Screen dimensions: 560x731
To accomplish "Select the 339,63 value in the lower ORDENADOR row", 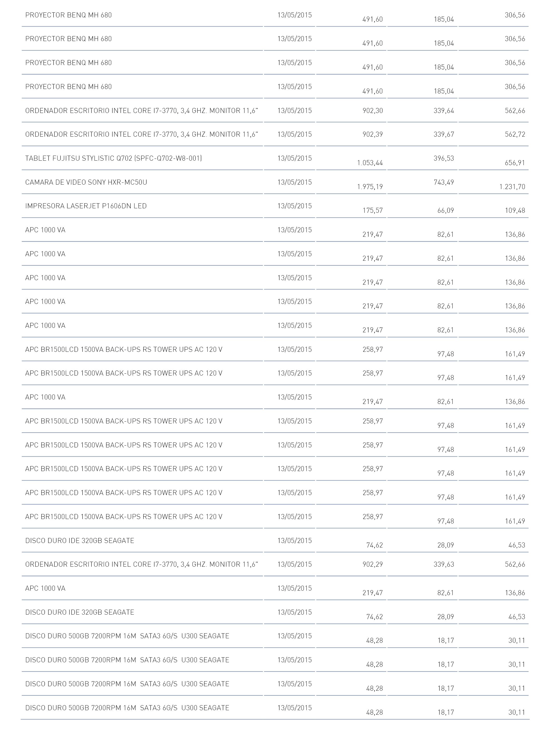I will pos(444,564).
